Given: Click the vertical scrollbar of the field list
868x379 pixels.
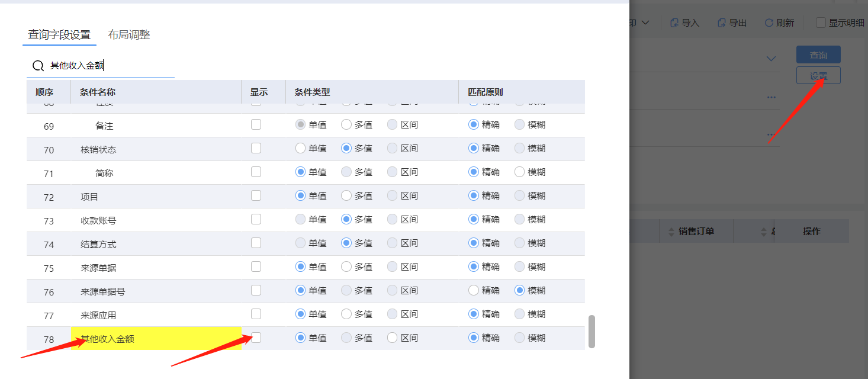Looking at the screenshot, I should pos(591,332).
